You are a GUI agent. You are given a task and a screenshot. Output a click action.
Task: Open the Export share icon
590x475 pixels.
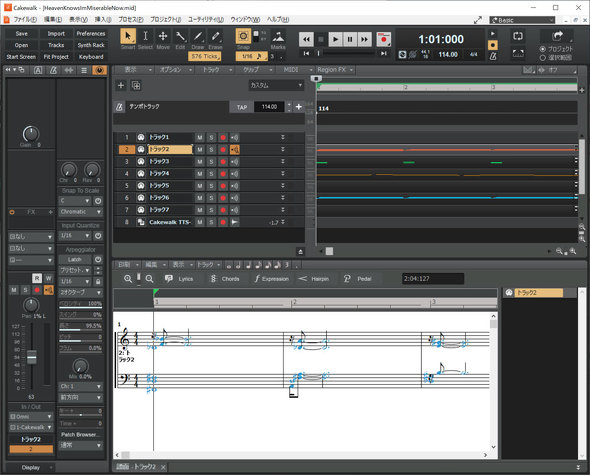click(557, 36)
